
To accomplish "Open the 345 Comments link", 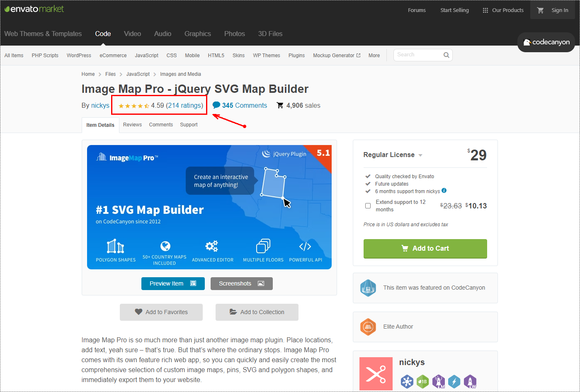I will tap(245, 106).
